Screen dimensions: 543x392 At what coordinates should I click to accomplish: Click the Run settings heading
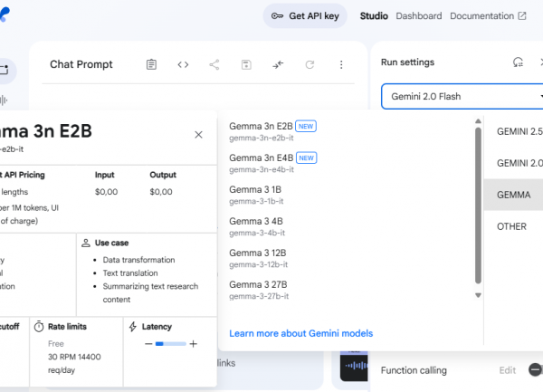407,62
